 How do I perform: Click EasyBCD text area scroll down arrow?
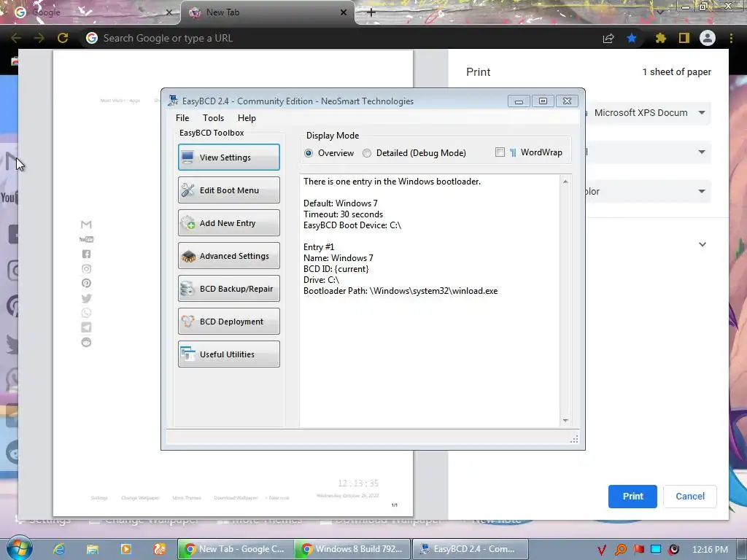(565, 421)
